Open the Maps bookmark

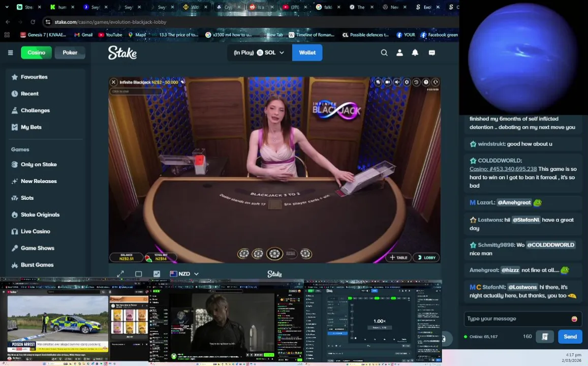pyautogui.click(x=137, y=35)
